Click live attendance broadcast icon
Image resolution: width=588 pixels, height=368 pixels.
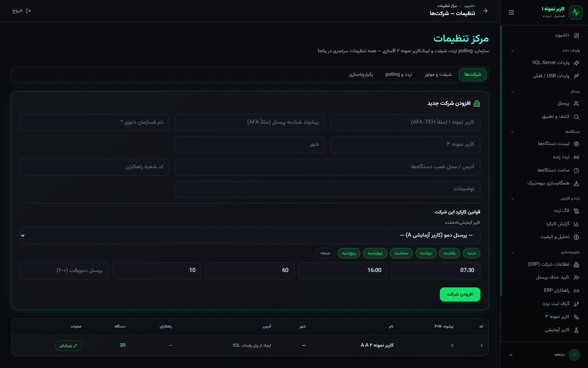576,157
